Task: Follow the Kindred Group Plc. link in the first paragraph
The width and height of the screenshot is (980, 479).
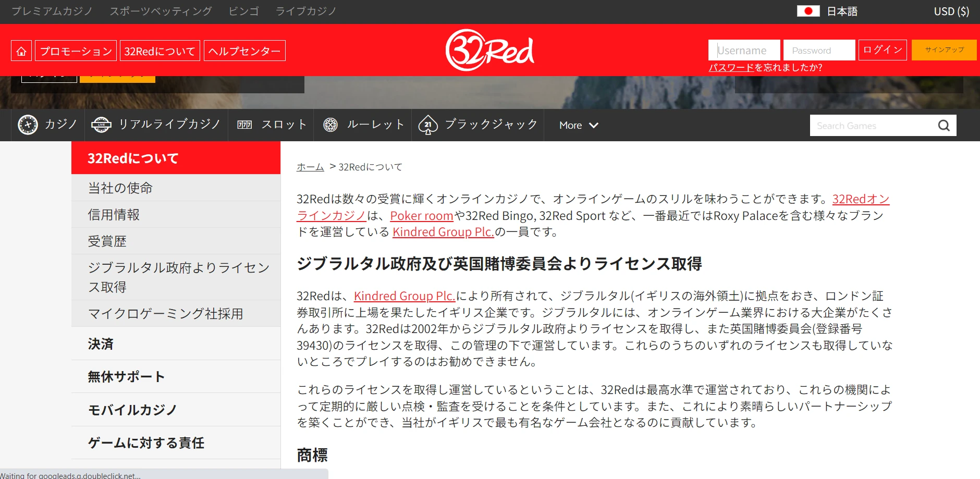Action: coord(443,232)
